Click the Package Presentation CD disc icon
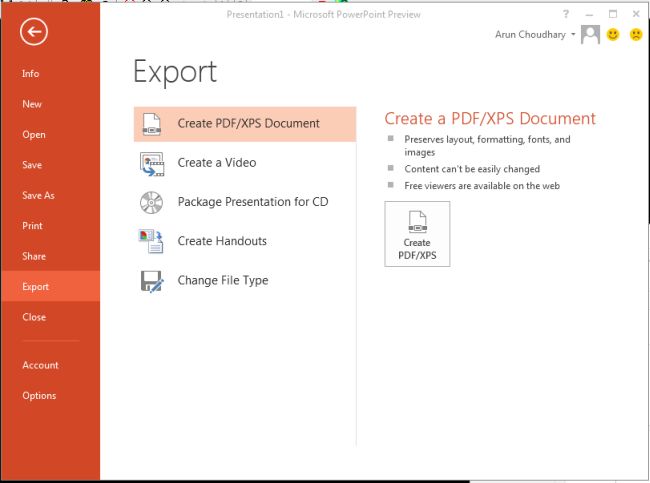 151,203
